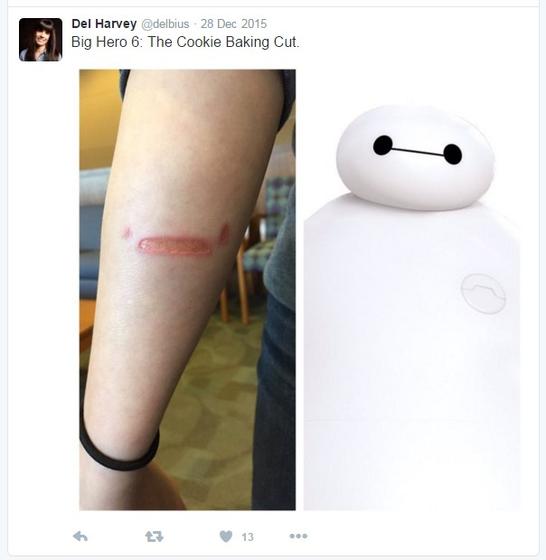Screen dimensions: 546x560
Task: Click the reply arrow icon
Action: (x=80, y=536)
